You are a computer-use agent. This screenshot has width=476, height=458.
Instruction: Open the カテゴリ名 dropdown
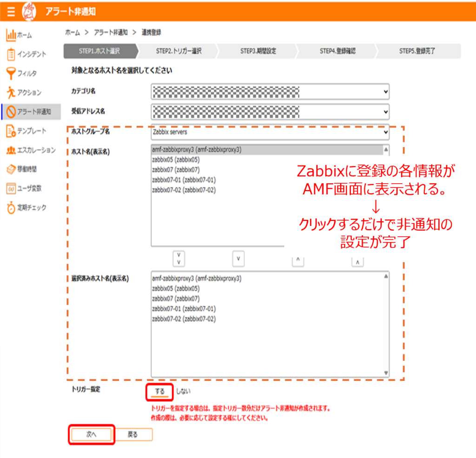pyautogui.click(x=270, y=92)
